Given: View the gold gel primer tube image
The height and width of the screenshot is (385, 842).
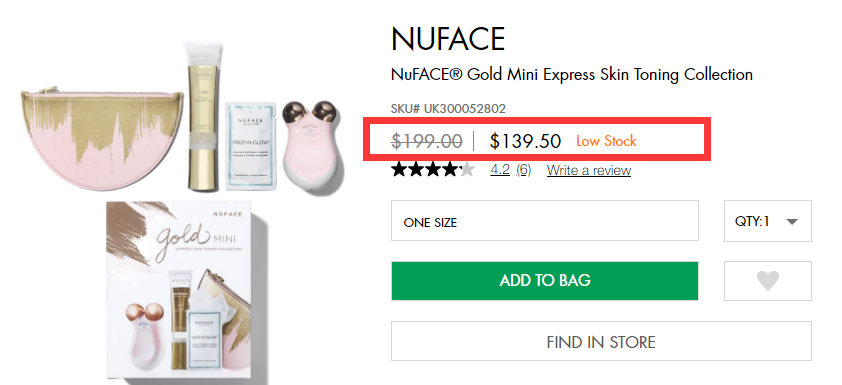Looking at the screenshot, I should pos(204,115).
